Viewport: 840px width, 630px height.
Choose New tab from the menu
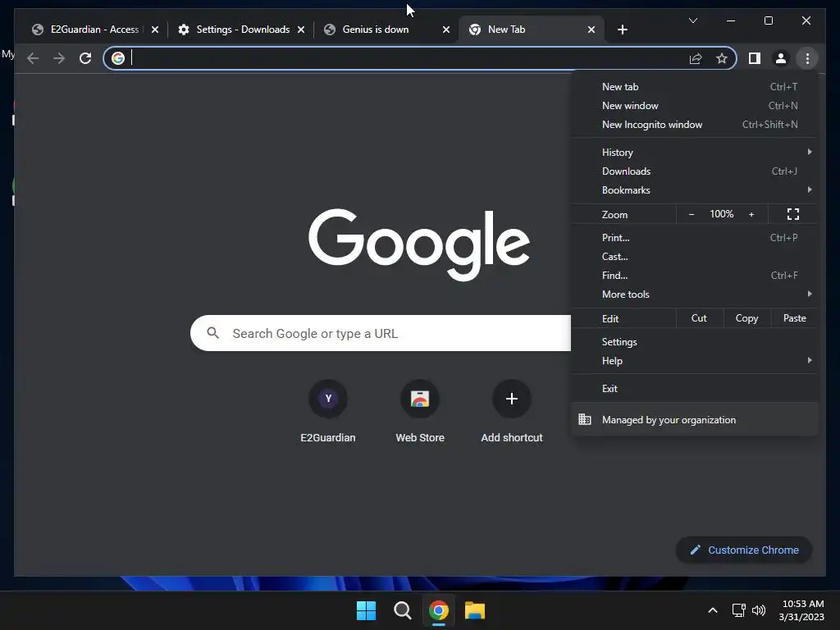pos(694,87)
